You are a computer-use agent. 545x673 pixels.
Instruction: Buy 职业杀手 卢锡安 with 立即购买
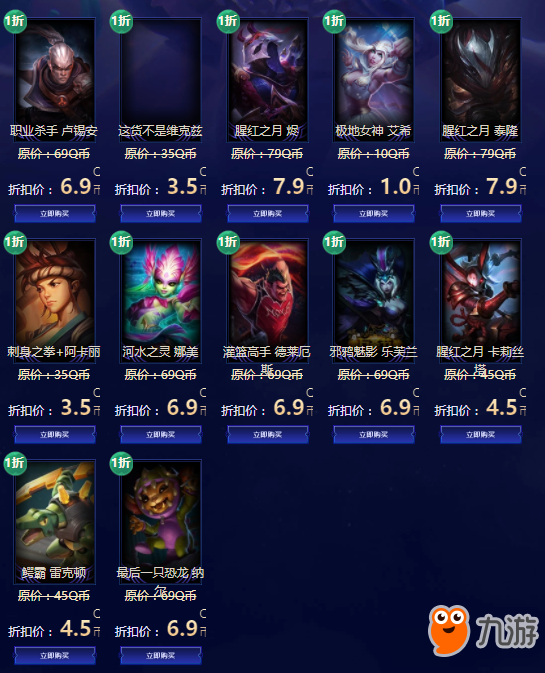click(54, 213)
